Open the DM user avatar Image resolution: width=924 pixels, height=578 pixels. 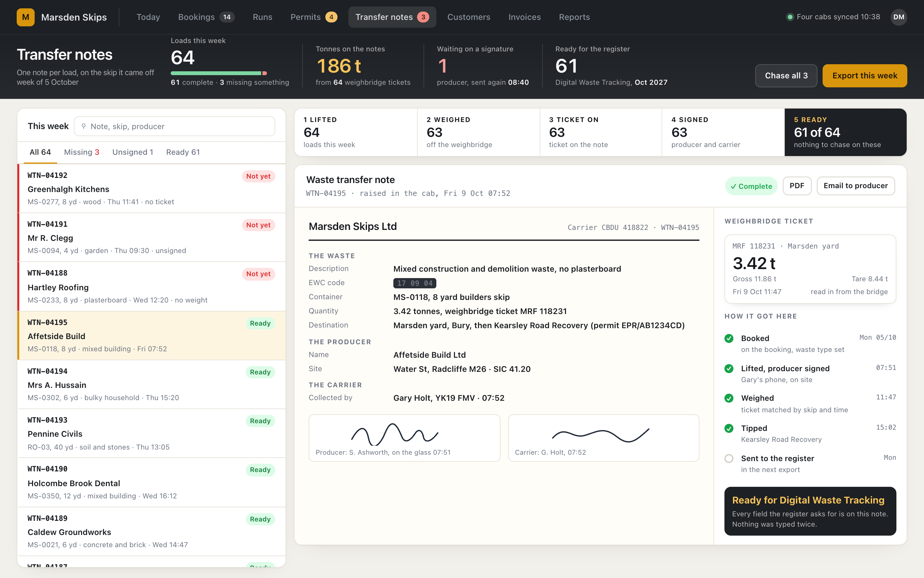898,17
